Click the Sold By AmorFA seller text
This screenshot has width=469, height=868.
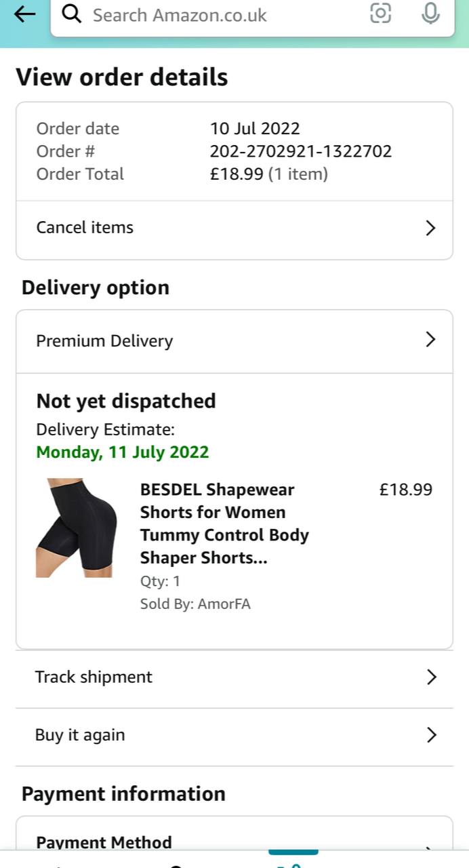195,604
